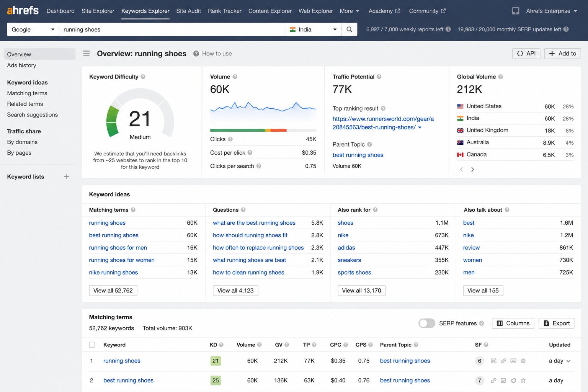Screen dimensions: 588x392
Task: Click the Keyword Difficulty help icon
Action: click(x=143, y=77)
